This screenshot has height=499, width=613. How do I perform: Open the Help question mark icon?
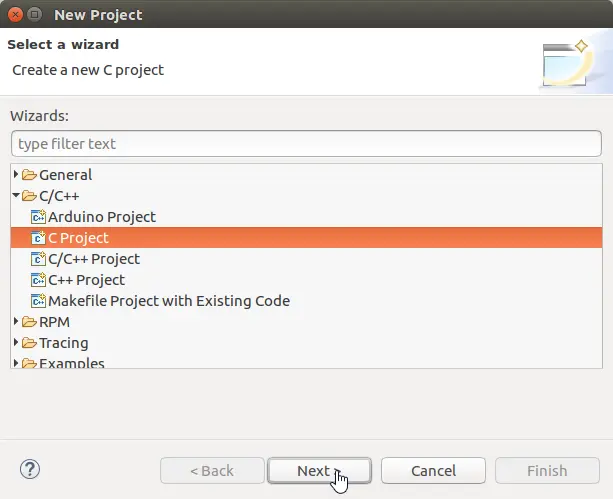[29, 470]
